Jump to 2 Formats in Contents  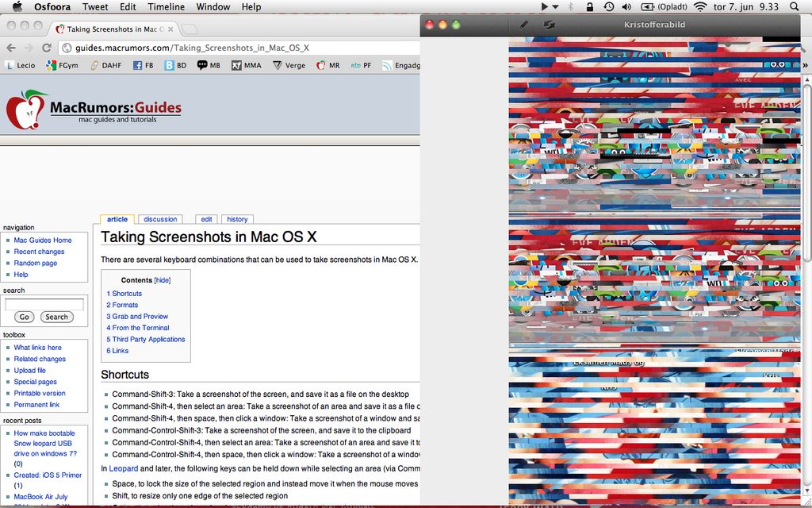coord(122,305)
